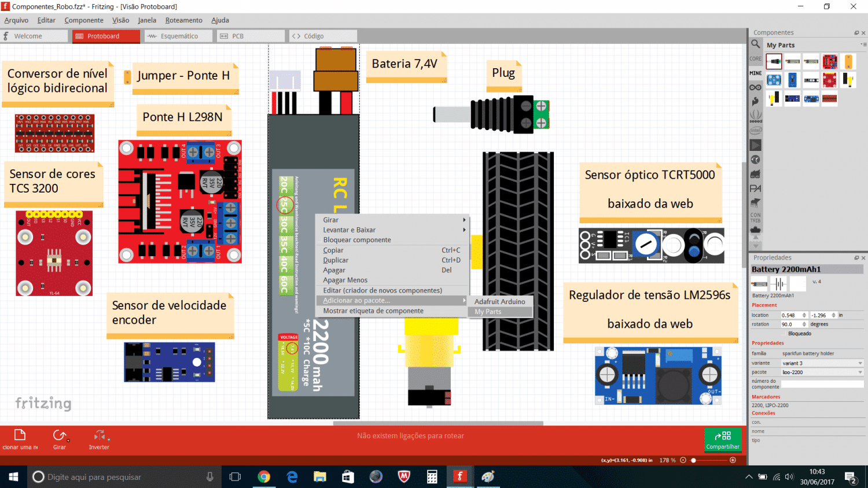Image resolution: width=868 pixels, height=488 pixels.
Task: Open the Ajuda menu
Action: point(220,20)
